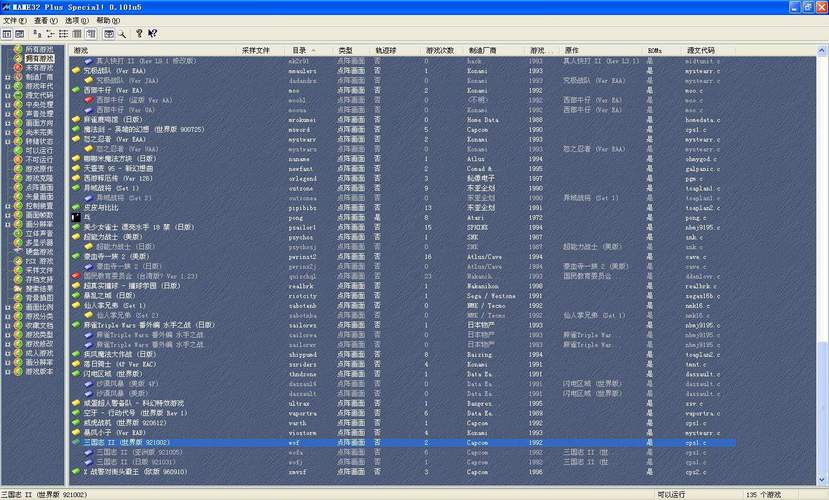Click the red icon of 国民教育委员会 row
This screenshot has height=500, width=829.
click(76, 276)
